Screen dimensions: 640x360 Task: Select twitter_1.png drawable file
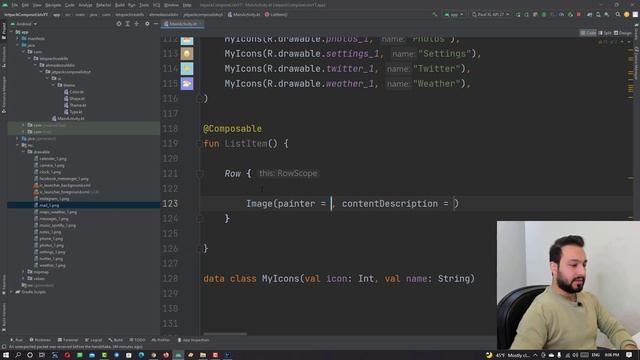pos(49,259)
